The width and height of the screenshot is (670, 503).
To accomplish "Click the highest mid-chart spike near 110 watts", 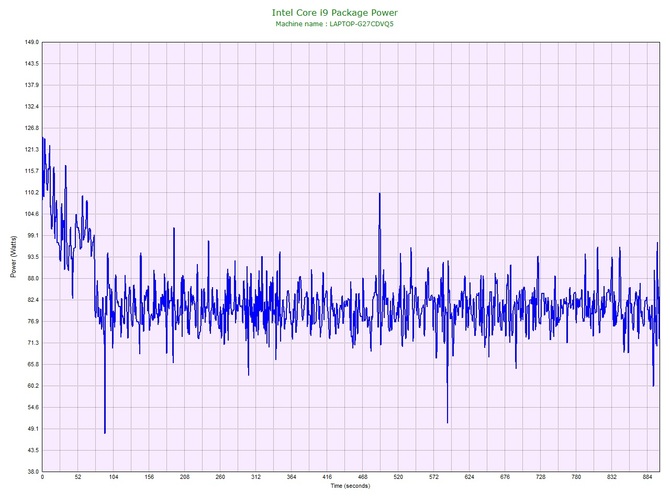I will 379,195.
